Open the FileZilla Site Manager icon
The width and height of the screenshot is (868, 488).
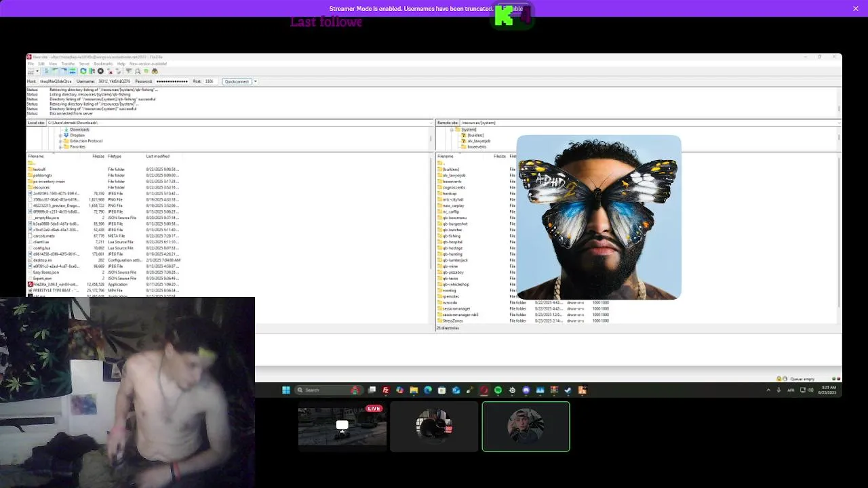point(31,71)
